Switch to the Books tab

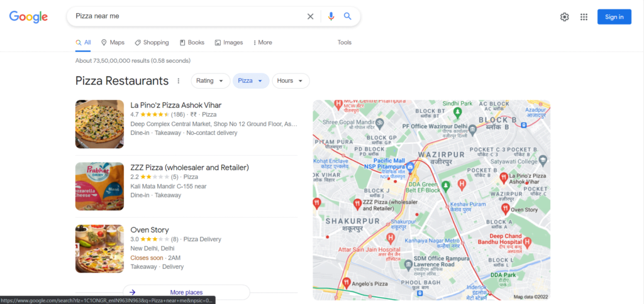coord(192,43)
